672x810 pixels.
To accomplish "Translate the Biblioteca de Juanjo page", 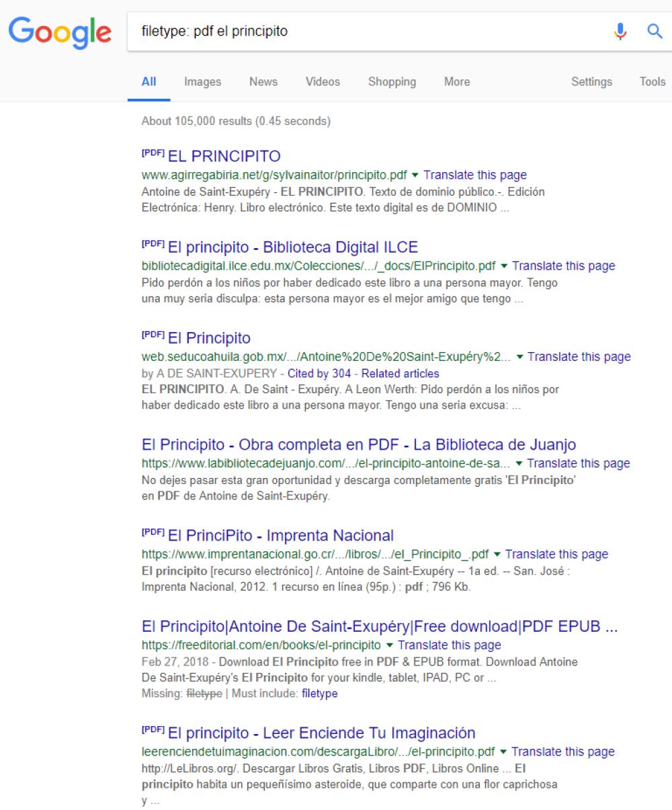I will [579, 463].
